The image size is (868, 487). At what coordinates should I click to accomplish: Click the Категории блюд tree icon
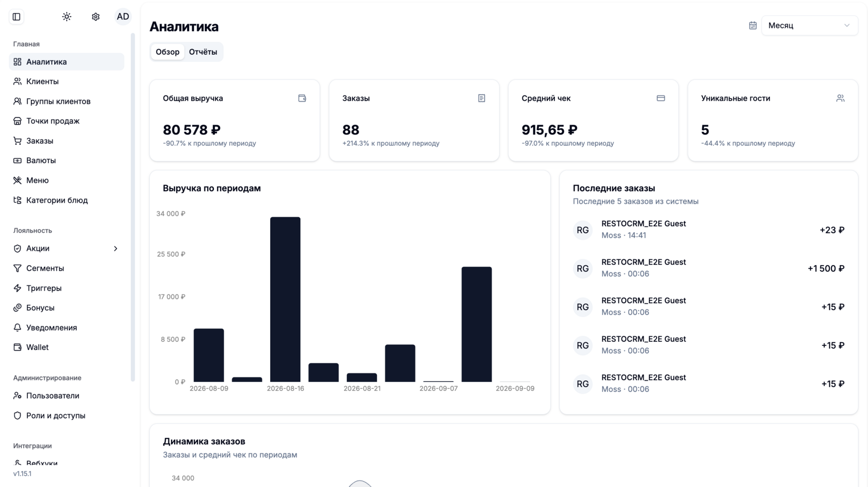click(18, 200)
